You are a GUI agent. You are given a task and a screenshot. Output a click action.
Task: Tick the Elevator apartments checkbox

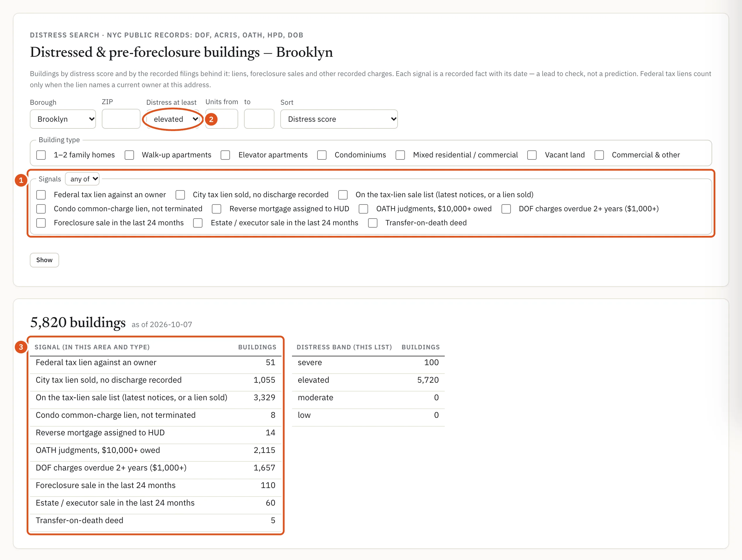tap(225, 155)
